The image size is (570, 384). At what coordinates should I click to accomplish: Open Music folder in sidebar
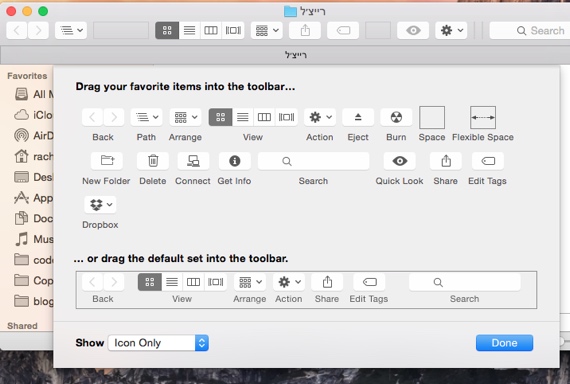(33, 239)
